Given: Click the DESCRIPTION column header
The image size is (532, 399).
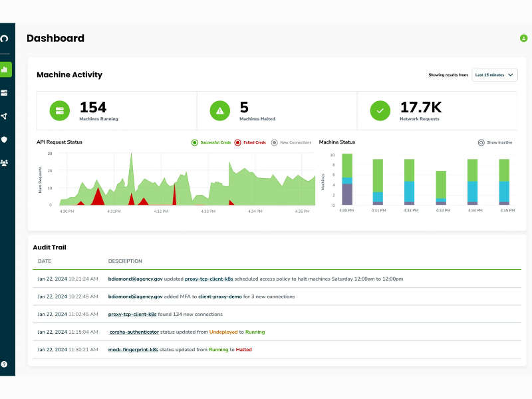Looking at the screenshot, I should pyautogui.click(x=125, y=261).
